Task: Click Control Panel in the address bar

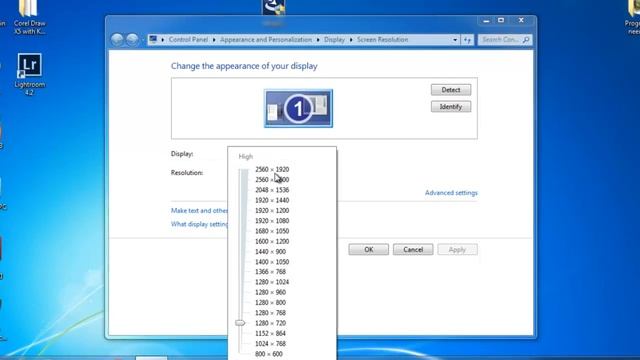Action: click(x=188, y=40)
